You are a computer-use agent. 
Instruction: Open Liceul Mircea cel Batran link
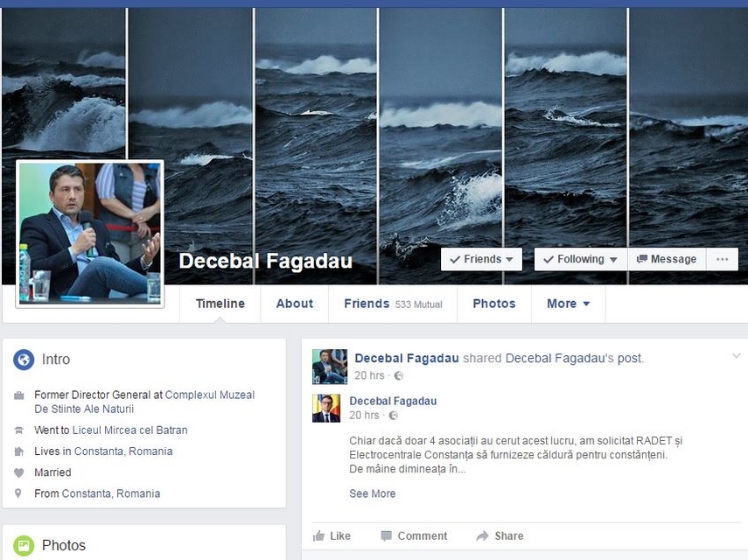click(129, 430)
